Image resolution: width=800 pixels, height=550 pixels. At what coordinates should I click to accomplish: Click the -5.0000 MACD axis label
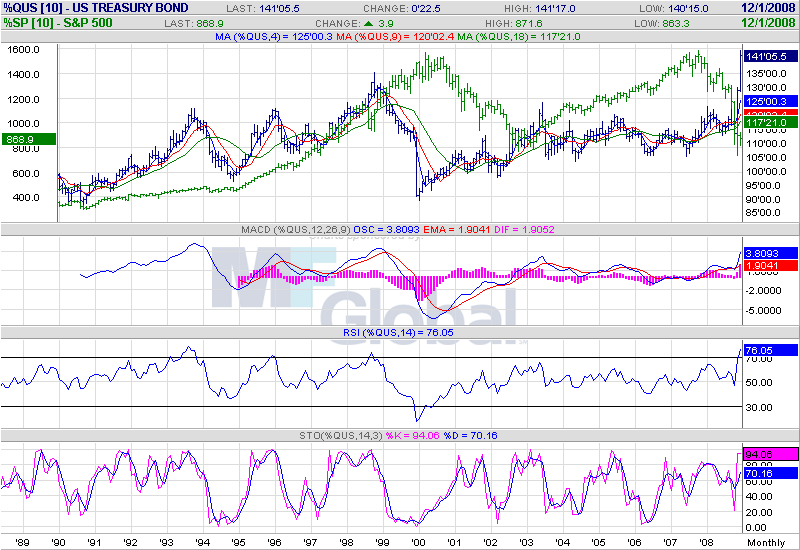tap(763, 311)
